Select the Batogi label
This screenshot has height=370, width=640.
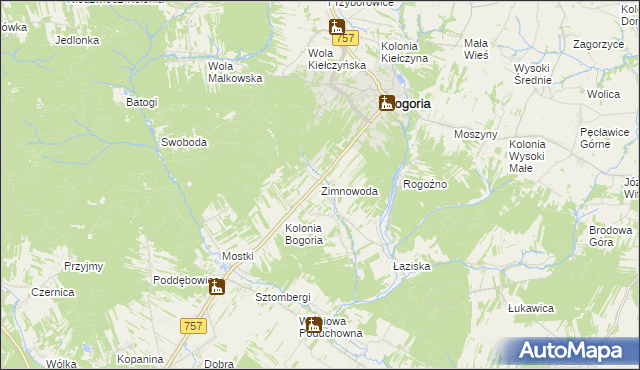tap(142, 102)
